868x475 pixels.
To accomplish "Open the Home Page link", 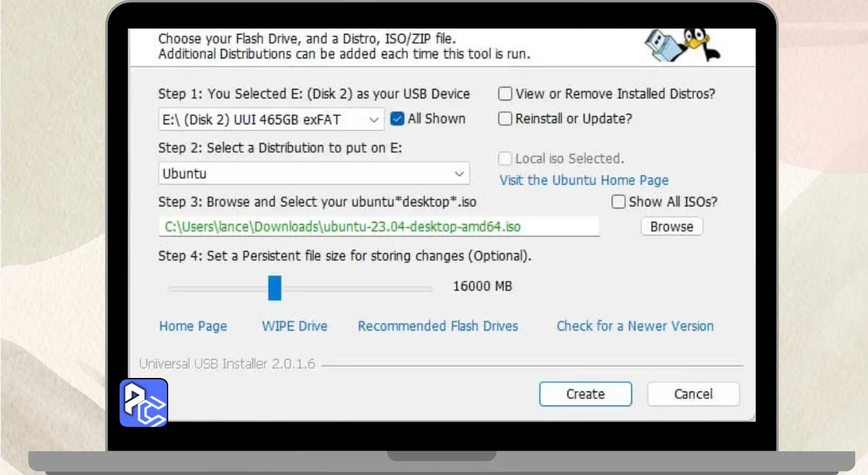I will [x=193, y=326].
